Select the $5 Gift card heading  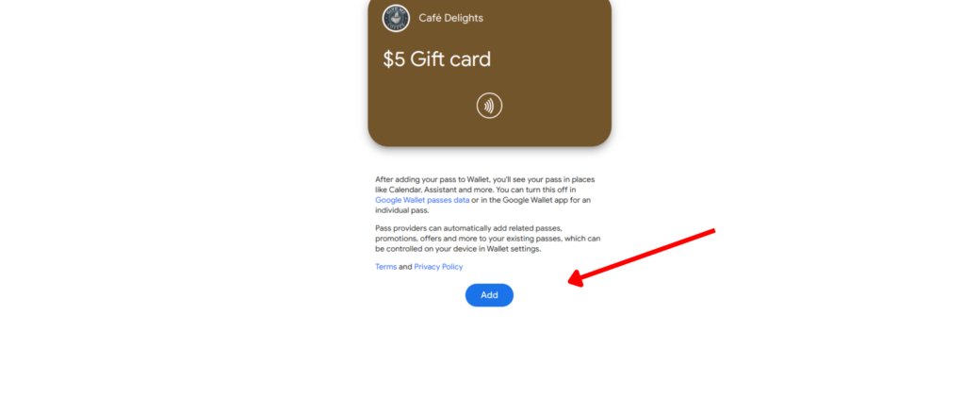tap(437, 59)
